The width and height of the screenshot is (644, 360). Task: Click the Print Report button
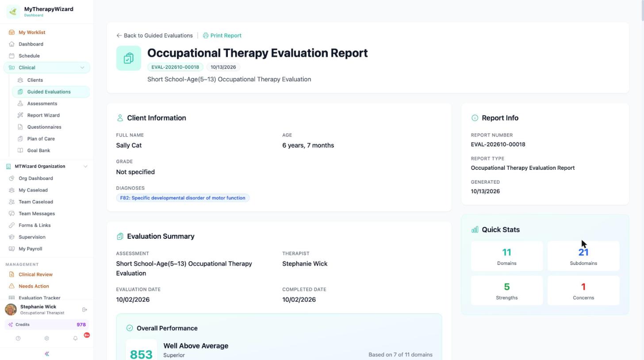tap(222, 35)
